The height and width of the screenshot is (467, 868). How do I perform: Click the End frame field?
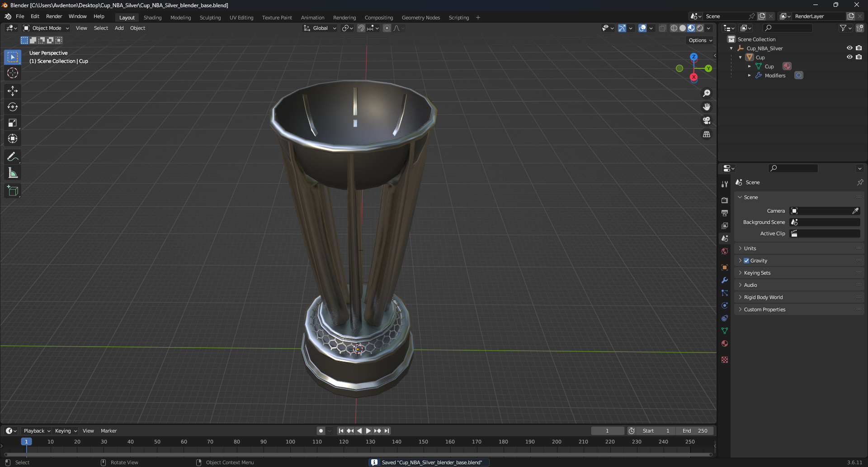695,431
